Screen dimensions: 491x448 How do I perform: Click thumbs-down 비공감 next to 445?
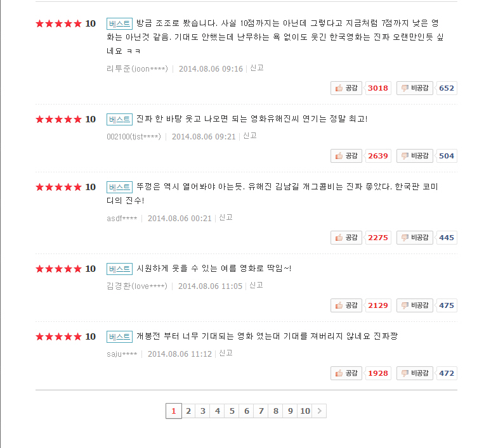click(415, 238)
